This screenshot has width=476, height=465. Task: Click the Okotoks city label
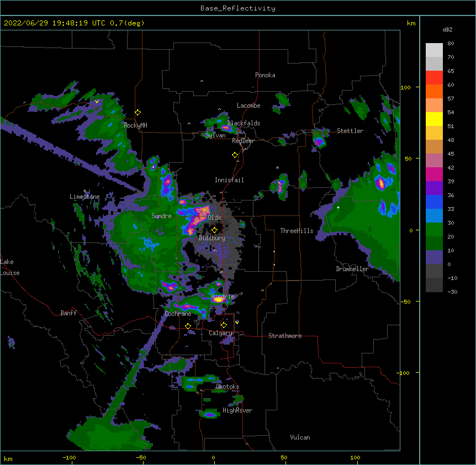point(228,387)
